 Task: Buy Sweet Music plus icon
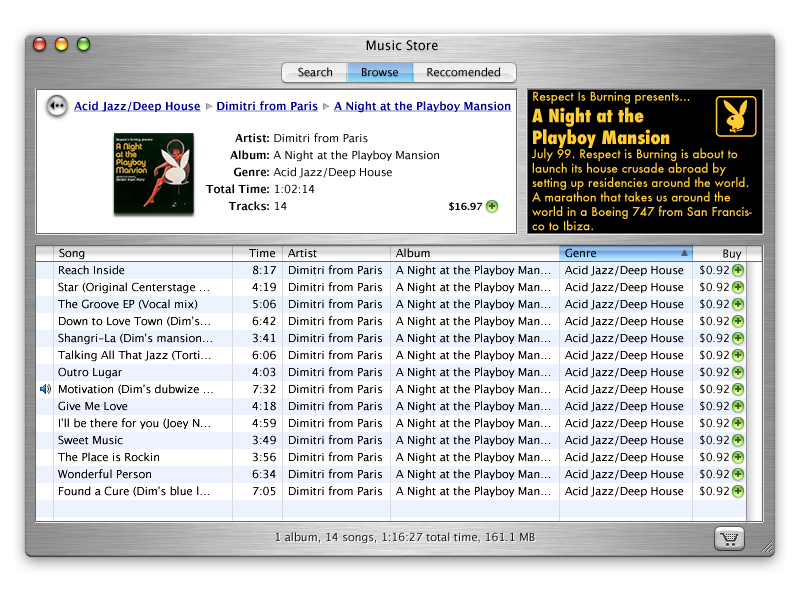click(x=738, y=440)
